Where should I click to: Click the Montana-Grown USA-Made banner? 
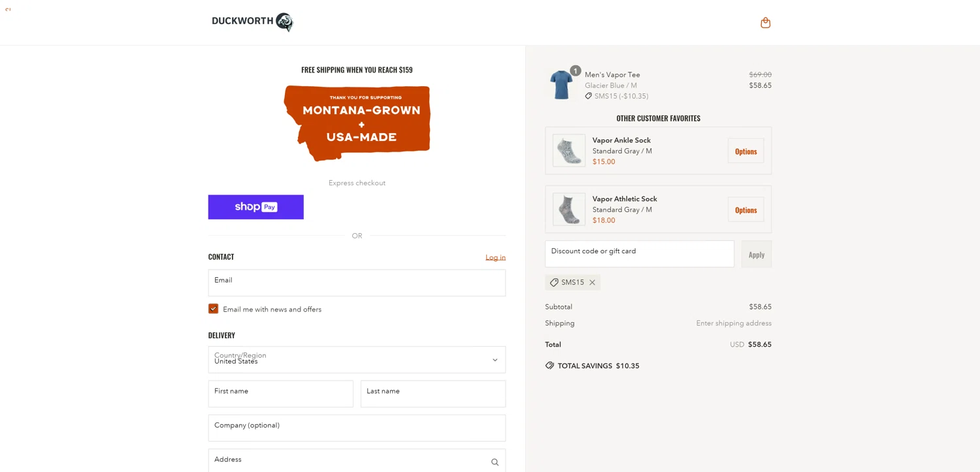[x=357, y=123]
